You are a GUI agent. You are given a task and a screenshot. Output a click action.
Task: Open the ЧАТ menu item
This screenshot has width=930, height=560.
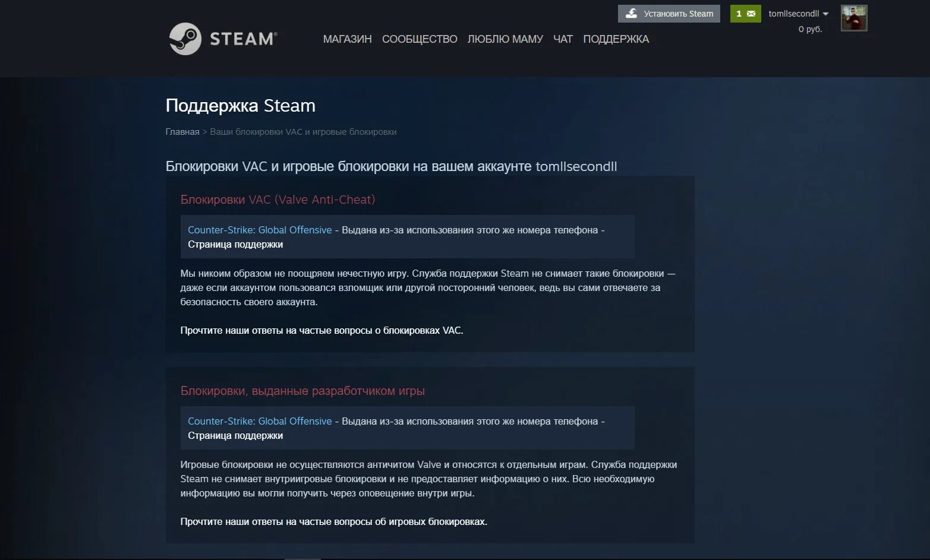pyautogui.click(x=563, y=39)
